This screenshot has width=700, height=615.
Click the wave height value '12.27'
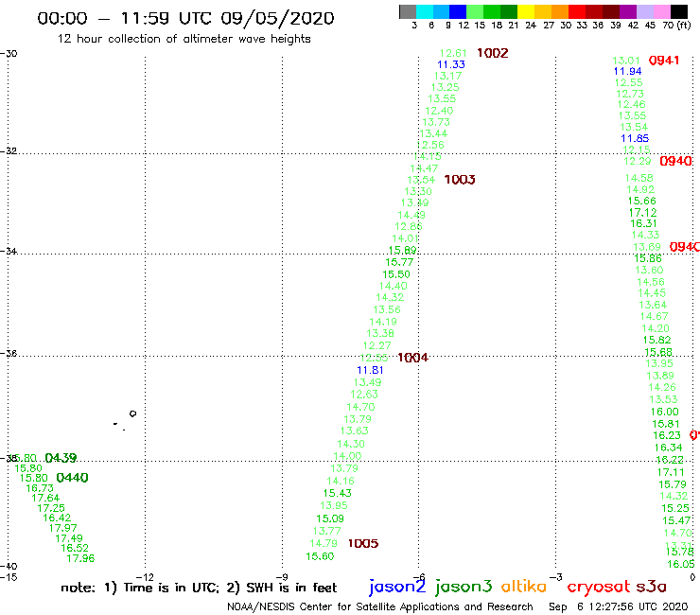click(377, 345)
